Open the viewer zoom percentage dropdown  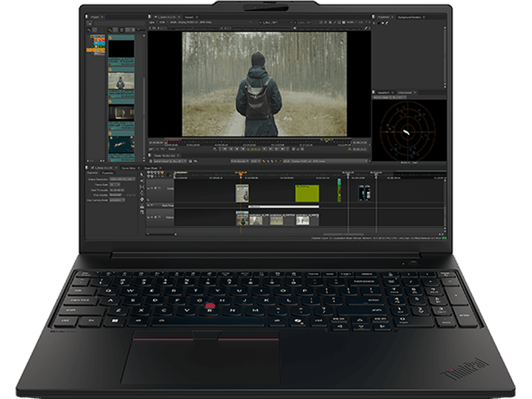pyautogui.click(x=350, y=23)
